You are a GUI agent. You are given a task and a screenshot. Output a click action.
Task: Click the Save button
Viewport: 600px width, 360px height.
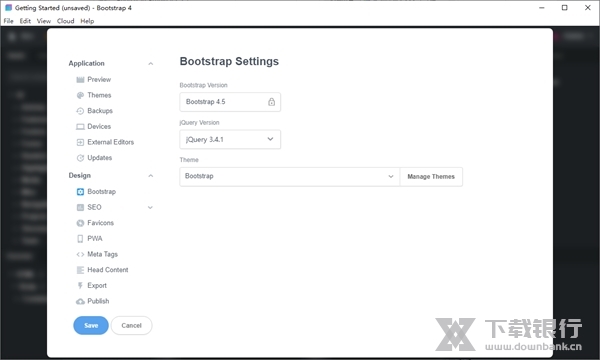tap(91, 326)
